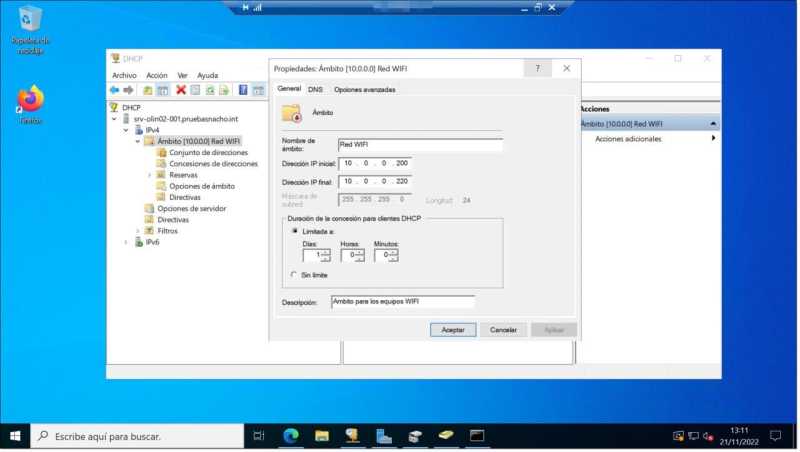Click the Horas spinner field
Screen dimensions: 800x452
point(352,255)
